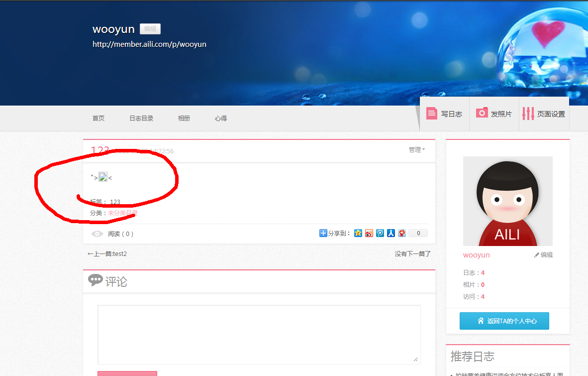The height and width of the screenshot is (376, 588).
Task: Expand the 管理 dropdown
Action: 417,150
